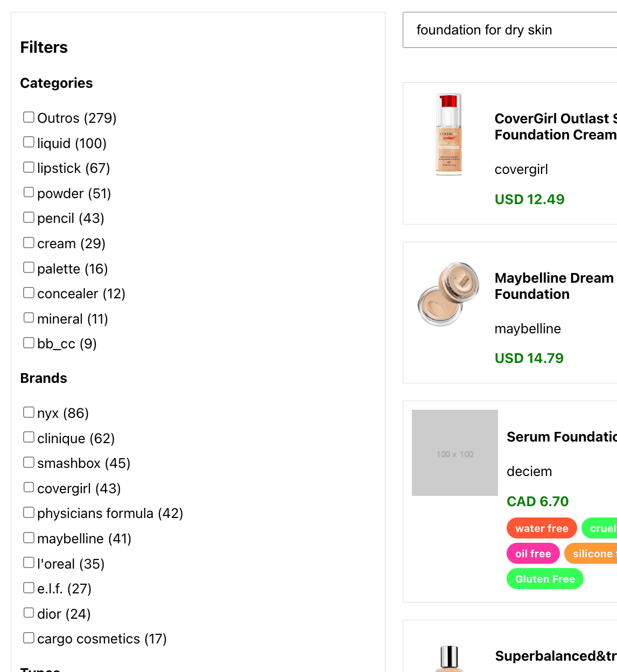The image size is (617, 672).
Task: Click the "water free" tag
Action: pyautogui.click(x=542, y=528)
